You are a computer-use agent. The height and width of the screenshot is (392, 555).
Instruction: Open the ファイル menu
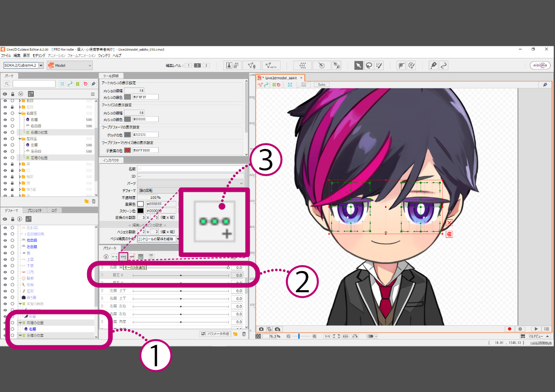point(6,55)
